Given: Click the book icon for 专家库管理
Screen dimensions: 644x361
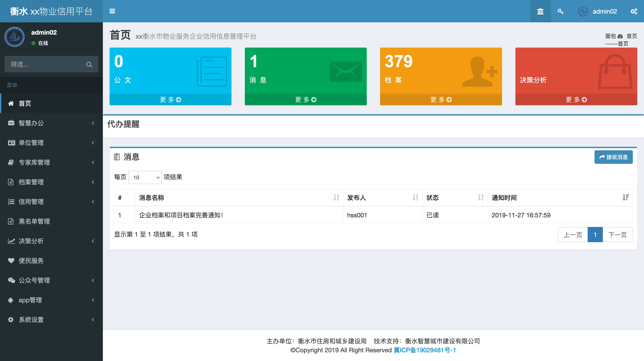Looking at the screenshot, I should coord(11,162).
